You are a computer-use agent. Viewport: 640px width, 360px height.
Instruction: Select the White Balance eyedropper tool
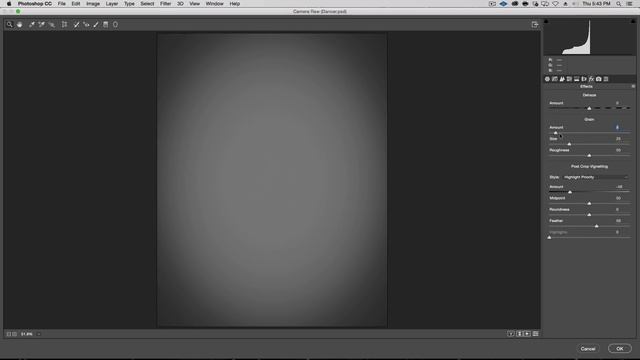[x=32, y=24]
